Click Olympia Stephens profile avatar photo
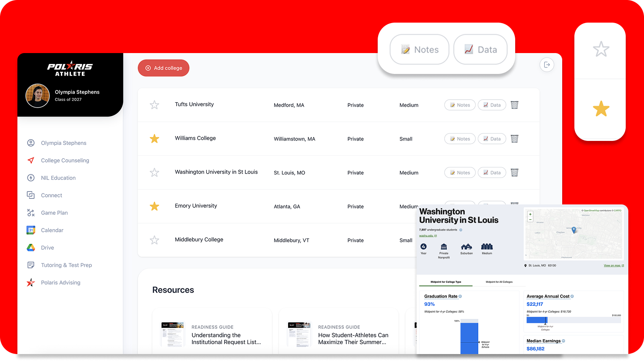Viewport: 644px width, 361px height. point(37,96)
